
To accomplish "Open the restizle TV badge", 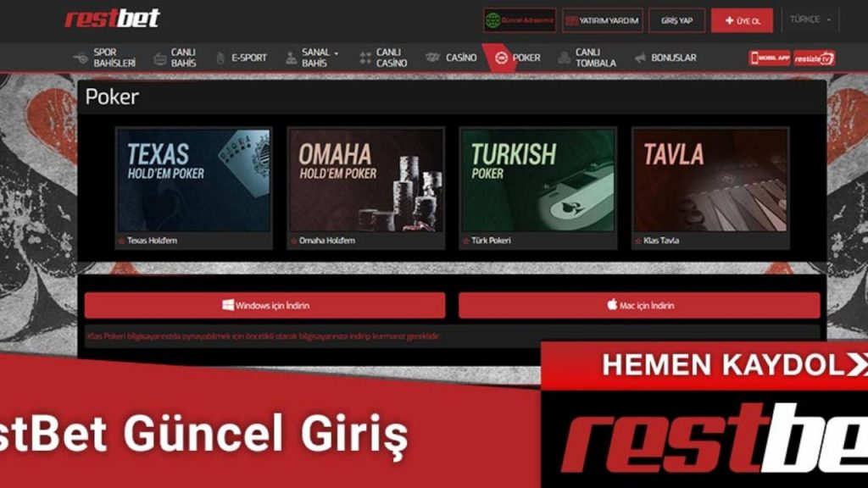I will (x=815, y=58).
